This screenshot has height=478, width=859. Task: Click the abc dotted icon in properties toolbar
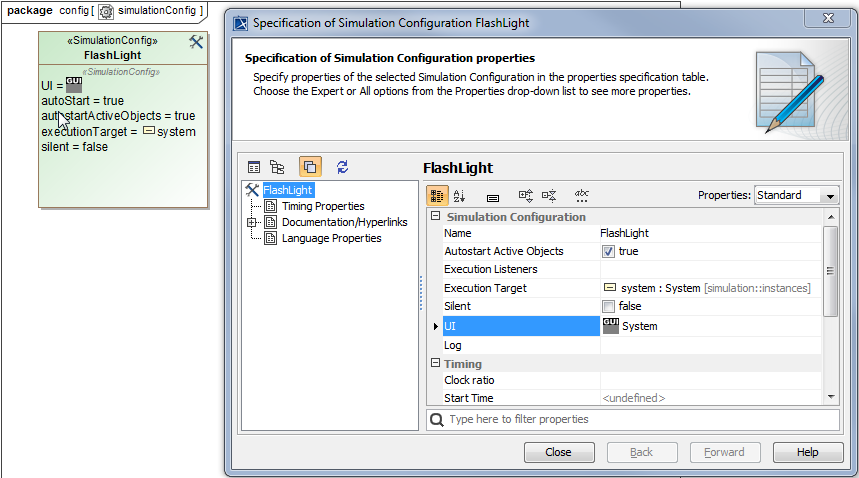click(581, 195)
